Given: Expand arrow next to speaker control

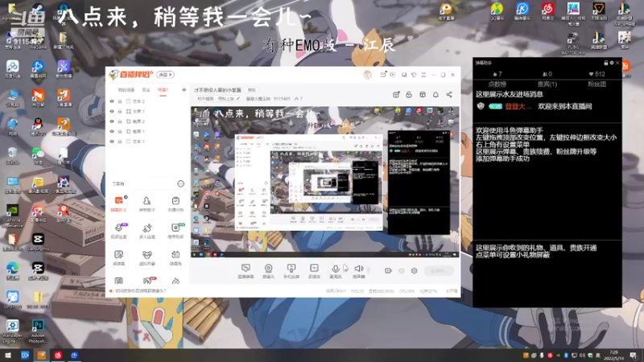Looking at the screenshot, I should pos(368,269).
